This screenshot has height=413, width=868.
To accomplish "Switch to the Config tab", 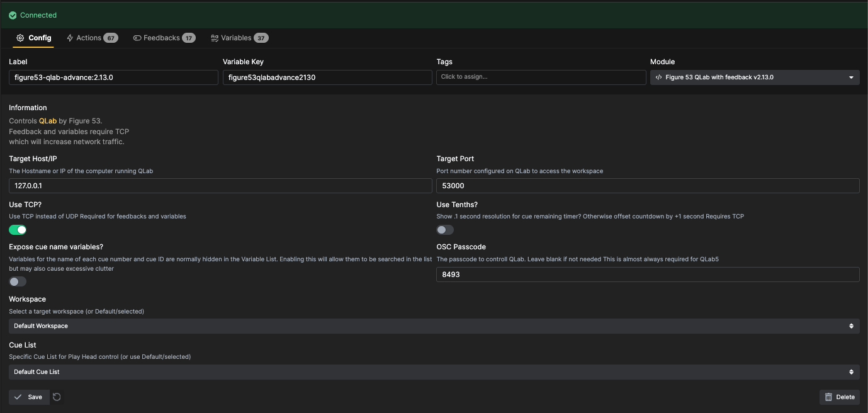I will [34, 38].
